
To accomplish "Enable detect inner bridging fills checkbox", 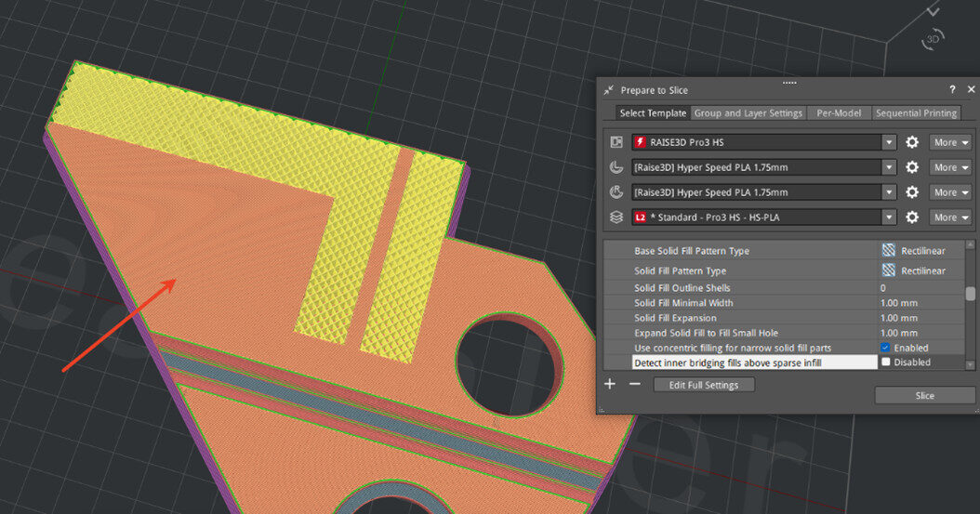I will (x=885, y=362).
